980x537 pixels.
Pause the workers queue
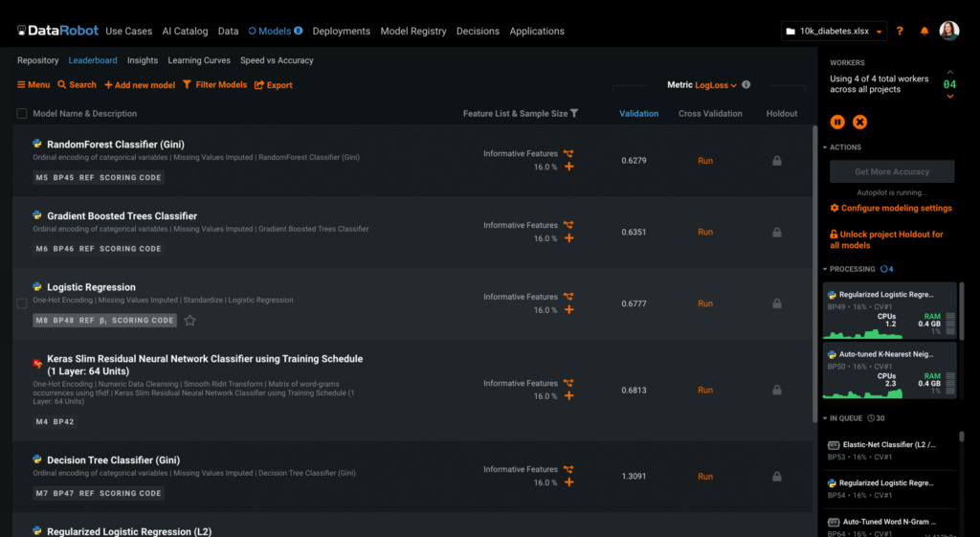[837, 122]
